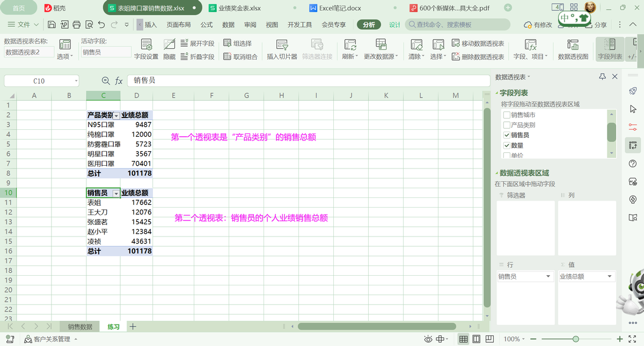The width and height of the screenshot is (644, 346).
Task: Switch to the 数据 ribbon tab
Action: (228, 25)
